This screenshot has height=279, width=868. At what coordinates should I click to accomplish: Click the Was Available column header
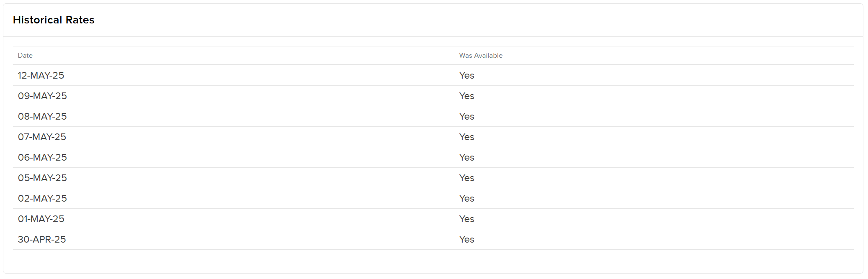point(481,55)
